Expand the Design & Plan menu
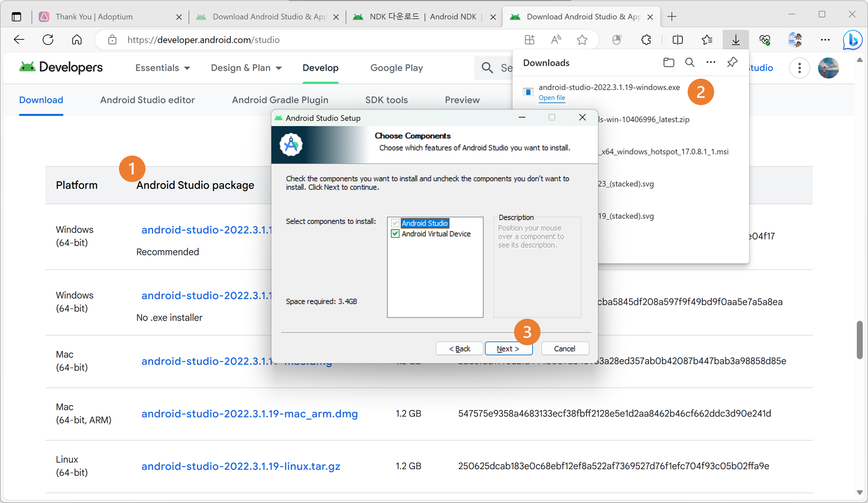This screenshot has height=503, width=868. click(x=246, y=68)
